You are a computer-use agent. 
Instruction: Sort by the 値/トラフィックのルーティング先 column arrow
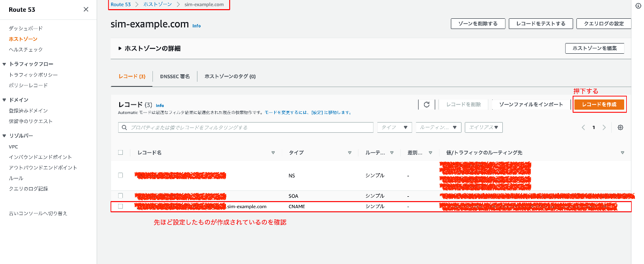[623, 153]
